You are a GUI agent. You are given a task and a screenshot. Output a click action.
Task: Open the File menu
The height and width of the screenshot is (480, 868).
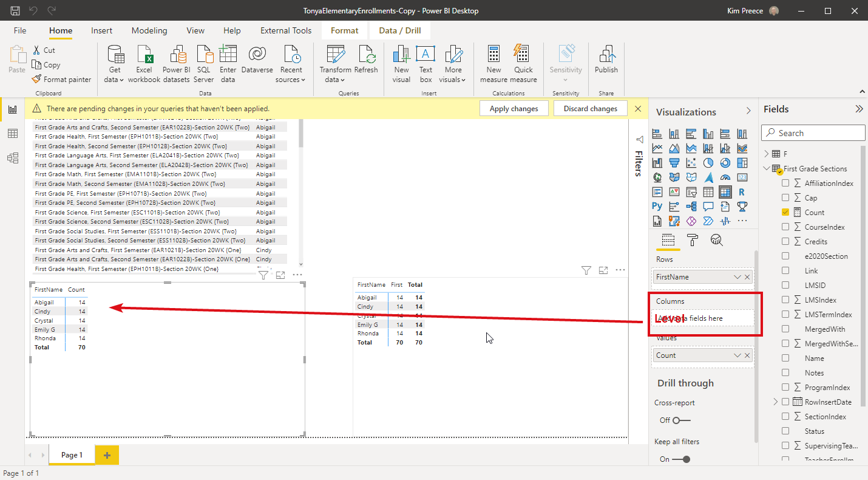[x=20, y=30]
